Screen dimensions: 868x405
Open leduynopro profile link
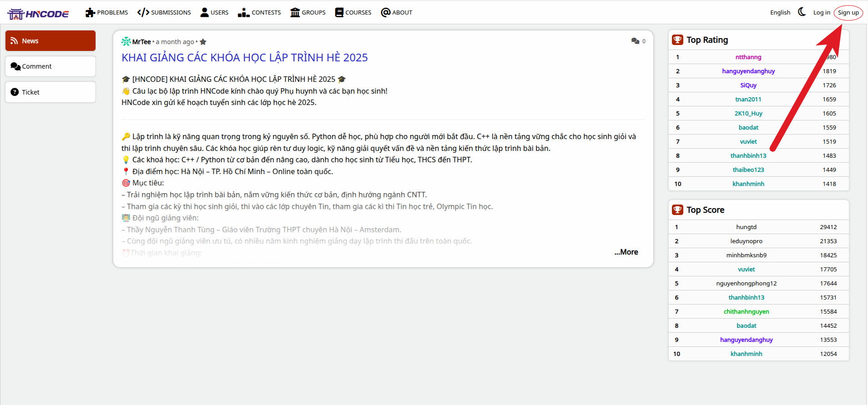pos(747,241)
